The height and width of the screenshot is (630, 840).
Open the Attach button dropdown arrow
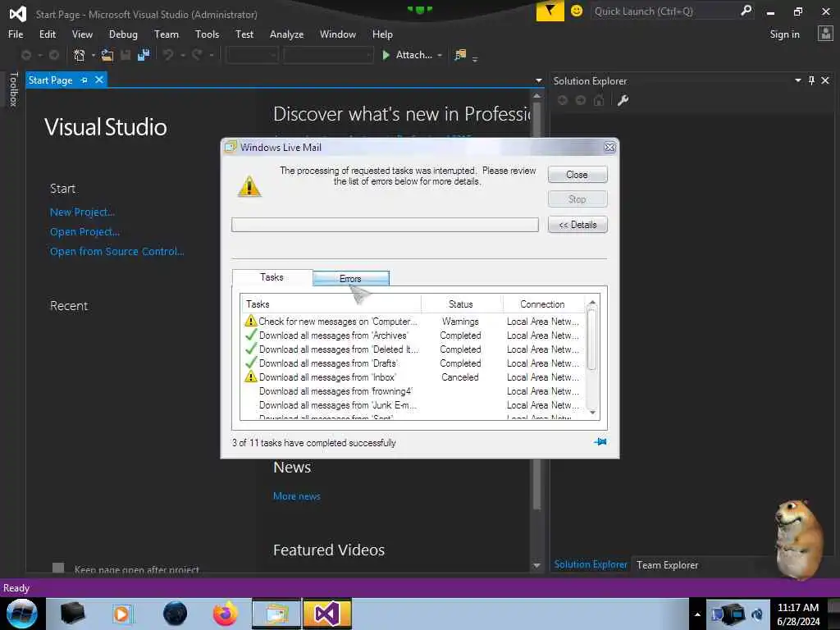pyautogui.click(x=440, y=55)
